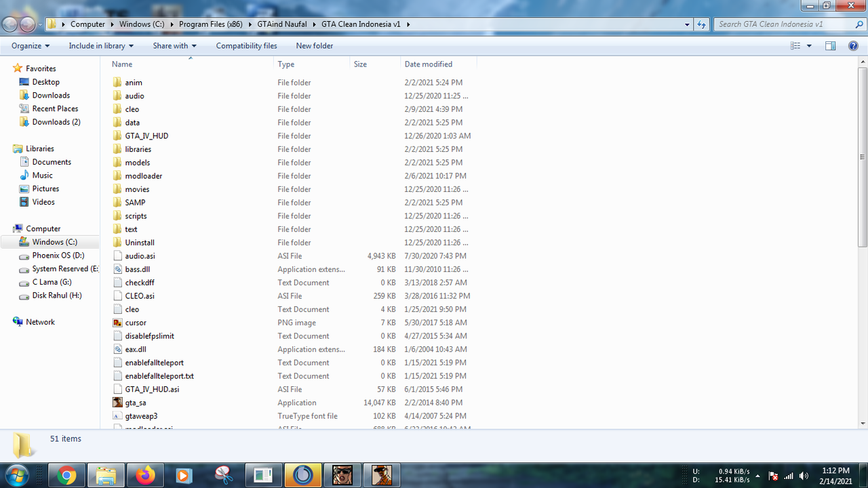This screenshot has width=868, height=488.
Task: Click the clock showing 1:12 PM
Action: coord(835,470)
